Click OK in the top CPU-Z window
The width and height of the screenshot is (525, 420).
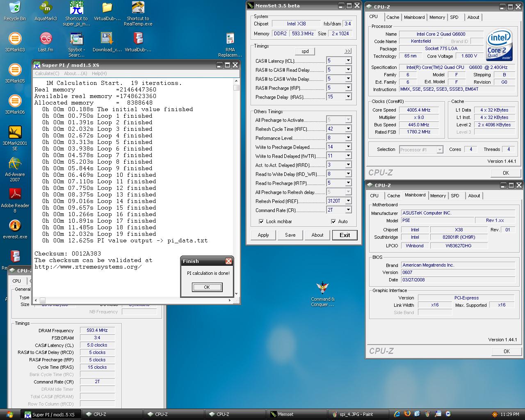(506, 173)
